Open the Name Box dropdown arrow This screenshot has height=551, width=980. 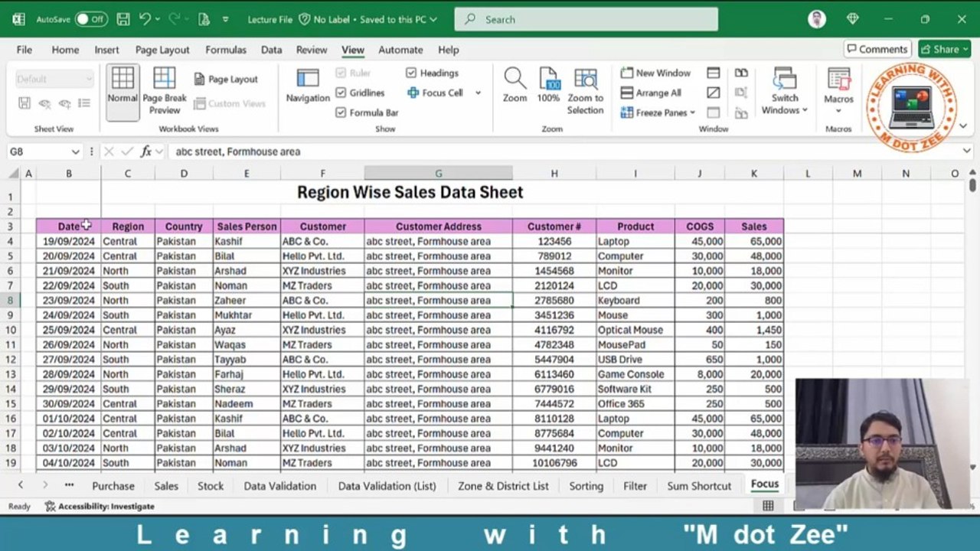click(x=75, y=152)
